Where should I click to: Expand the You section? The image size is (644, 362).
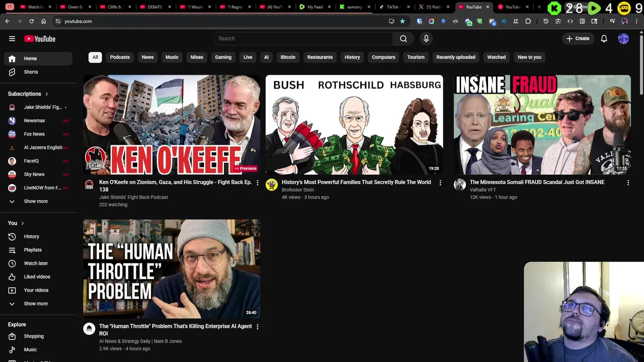16,223
